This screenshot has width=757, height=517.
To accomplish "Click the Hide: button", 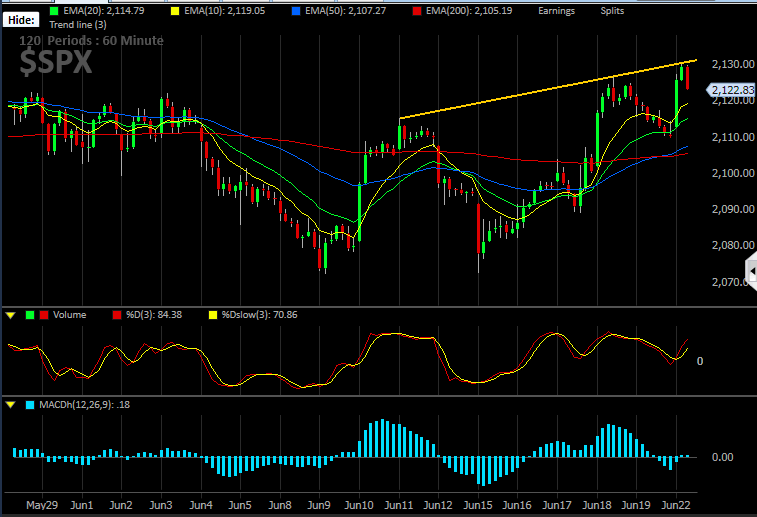I will [x=21, y=20].
